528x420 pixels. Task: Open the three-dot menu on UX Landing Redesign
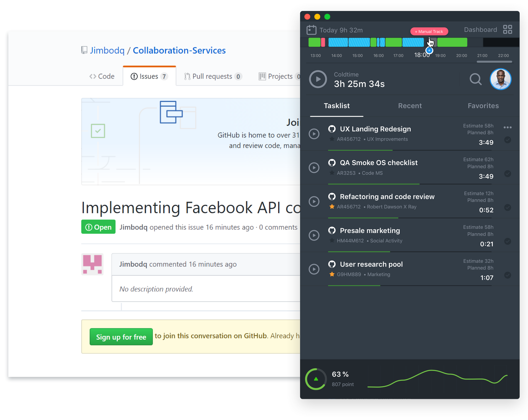click(507, 127)
